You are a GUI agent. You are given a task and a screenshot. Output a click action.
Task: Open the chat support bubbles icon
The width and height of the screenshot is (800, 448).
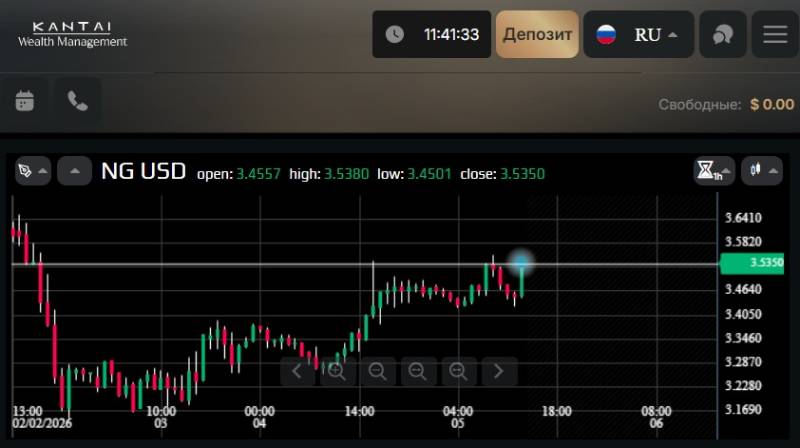coord(722,34)
